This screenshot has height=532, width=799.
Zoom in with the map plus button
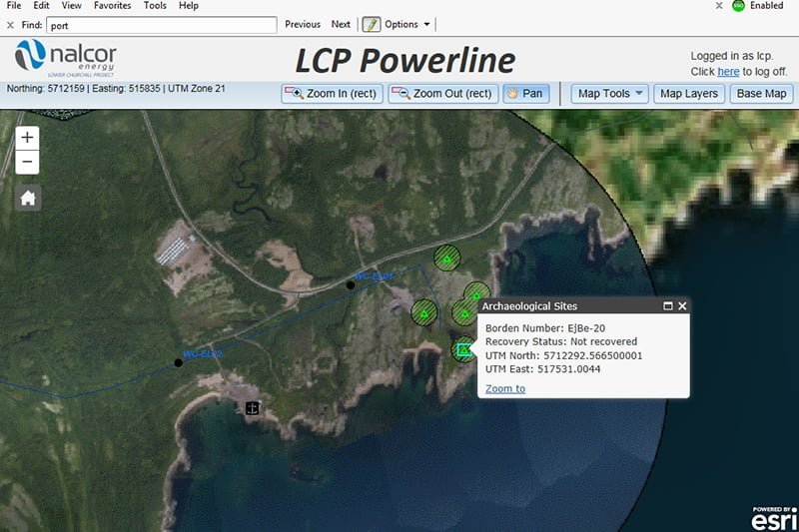(28, 138)
